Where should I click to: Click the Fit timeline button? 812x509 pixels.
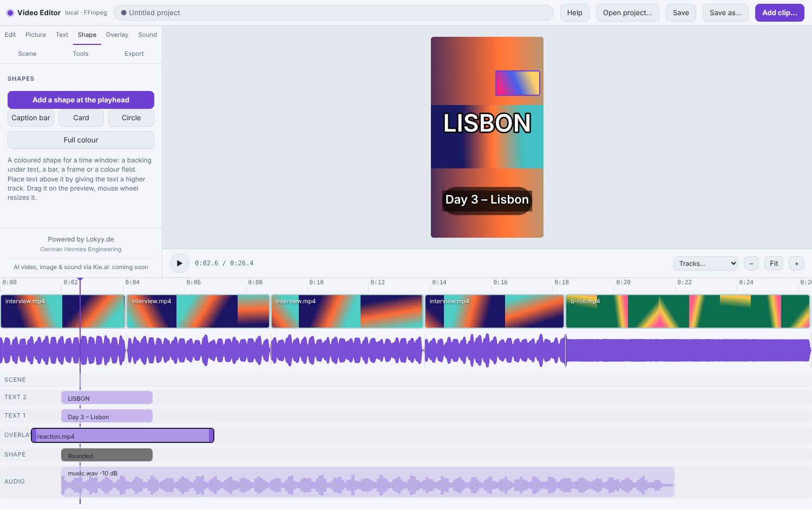click(x=774, y=264)
